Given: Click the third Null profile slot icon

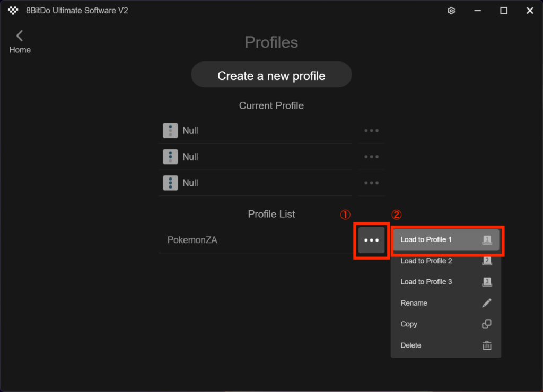Looking at the screenshot, I should pyautogui.click(x=170, y=183).
